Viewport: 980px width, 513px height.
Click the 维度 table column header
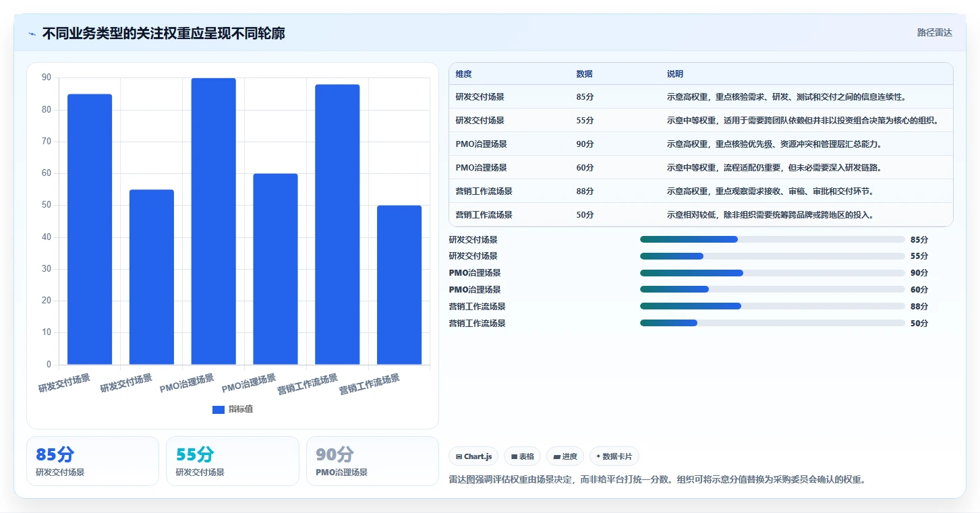(463, 74)
